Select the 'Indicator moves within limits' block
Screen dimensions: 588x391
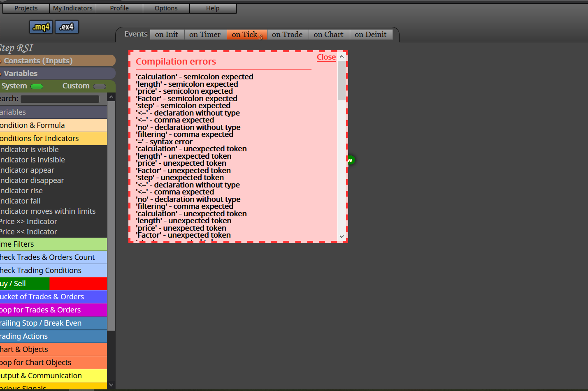point(48,211)
